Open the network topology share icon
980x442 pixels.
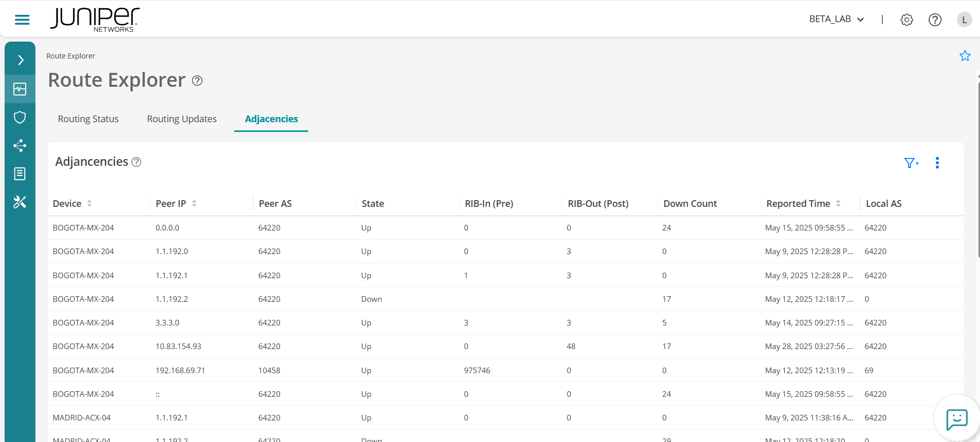(20, 146)
